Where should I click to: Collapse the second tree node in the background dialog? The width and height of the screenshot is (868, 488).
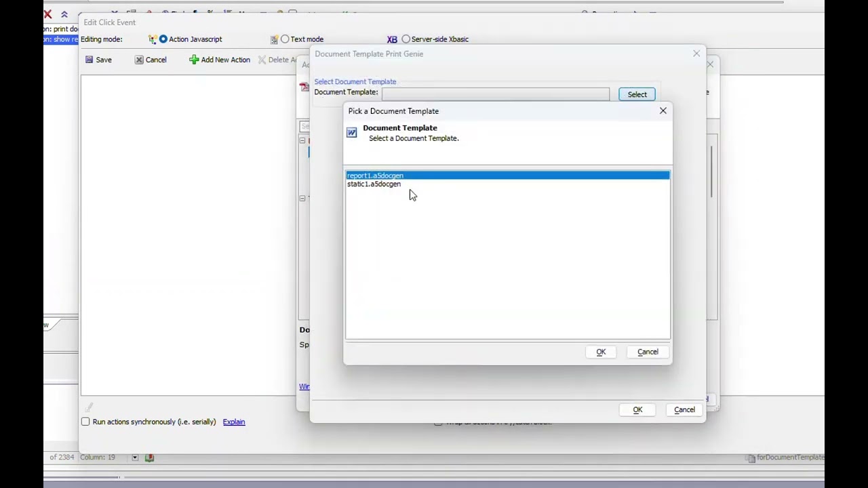point(302,198)
